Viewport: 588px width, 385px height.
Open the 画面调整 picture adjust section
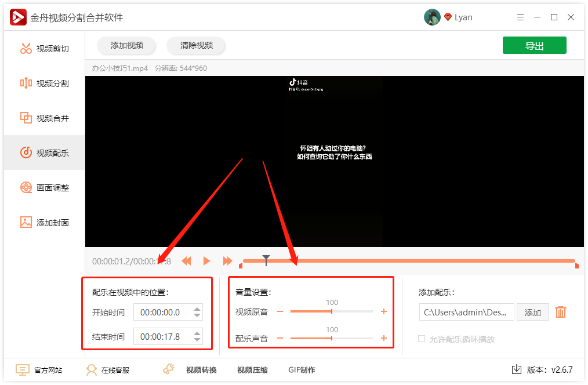pos(44,187)
